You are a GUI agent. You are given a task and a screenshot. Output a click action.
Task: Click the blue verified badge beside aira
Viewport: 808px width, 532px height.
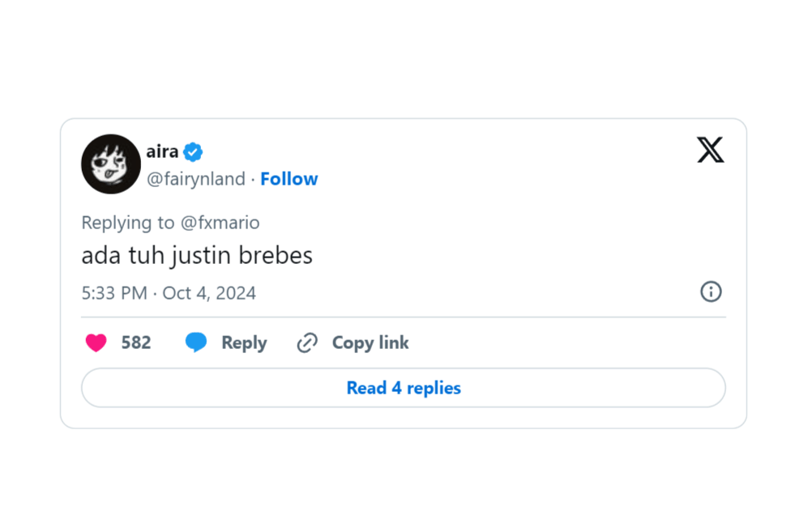193,151
